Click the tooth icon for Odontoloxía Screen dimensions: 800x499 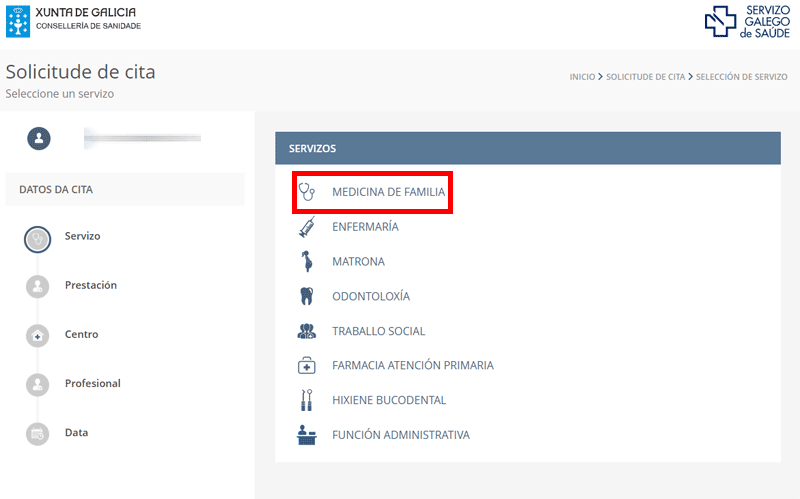(307, 296)
